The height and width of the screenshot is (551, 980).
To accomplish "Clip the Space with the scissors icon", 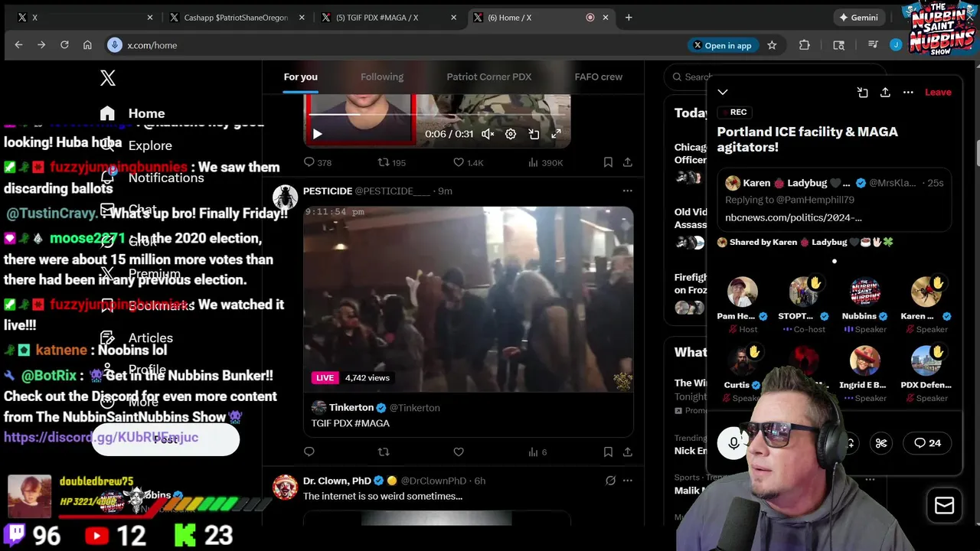I will click(881, 443).
